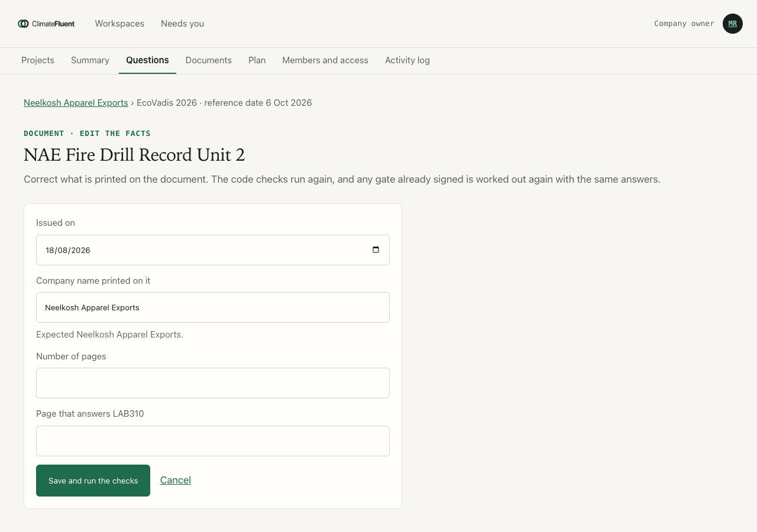Switch to the Projects tab
The width and height of the screenshot is (757, 532).
[38, 60]
